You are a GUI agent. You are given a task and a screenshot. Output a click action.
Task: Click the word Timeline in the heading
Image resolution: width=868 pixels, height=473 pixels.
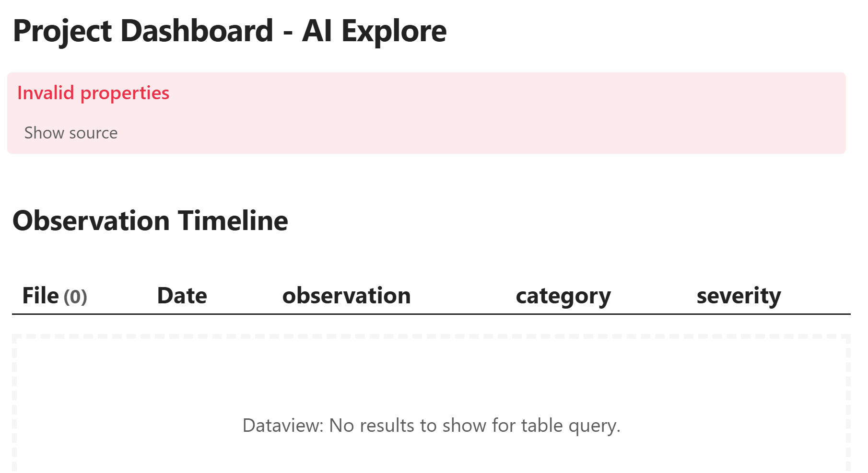pyautogui.click(x=233, y=221)
